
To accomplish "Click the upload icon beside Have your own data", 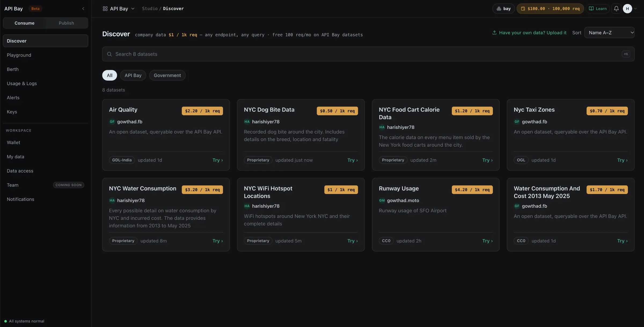I will tap(494, 33).
